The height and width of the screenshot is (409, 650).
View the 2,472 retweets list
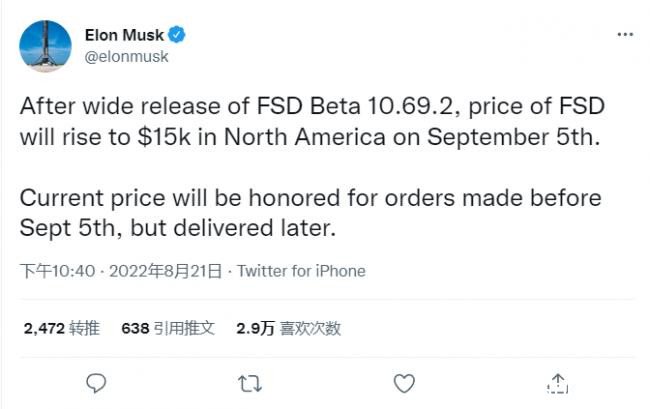(x=62, y=329)
